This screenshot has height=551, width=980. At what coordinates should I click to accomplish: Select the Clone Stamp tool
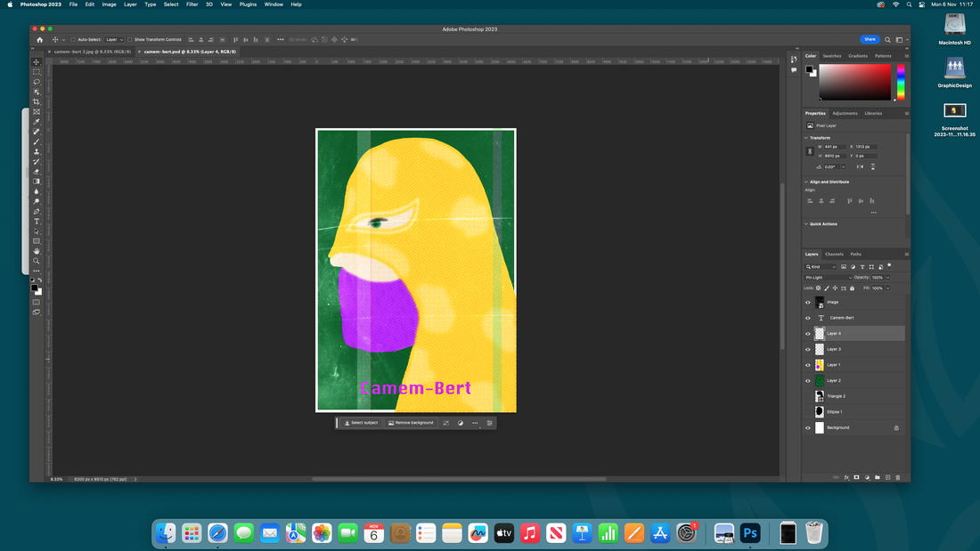[37, 152]
